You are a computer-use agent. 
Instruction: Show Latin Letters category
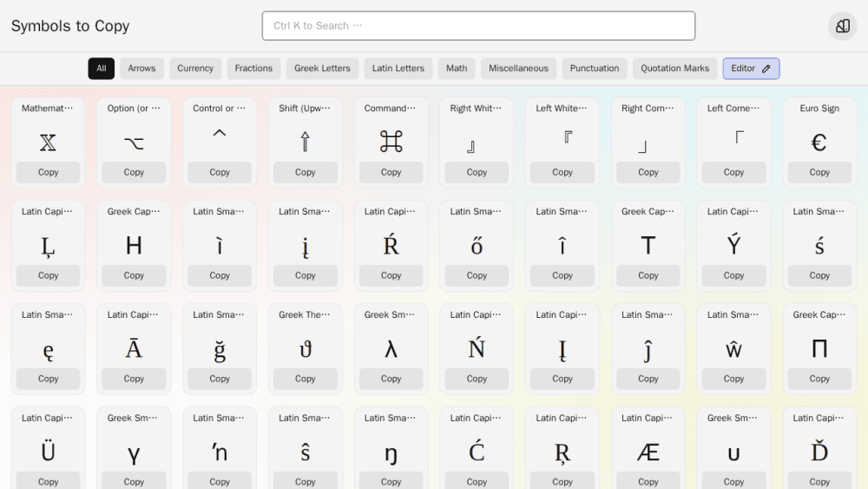pos(398,69)
